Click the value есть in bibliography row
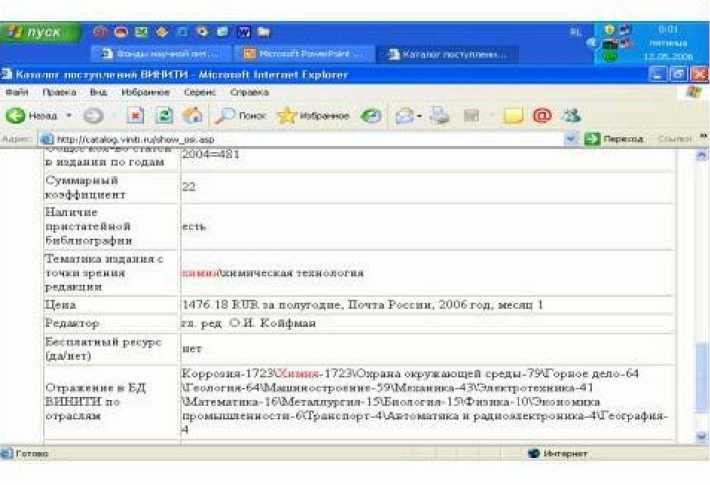Screen dimensions: 710x485 click(194, 226)
